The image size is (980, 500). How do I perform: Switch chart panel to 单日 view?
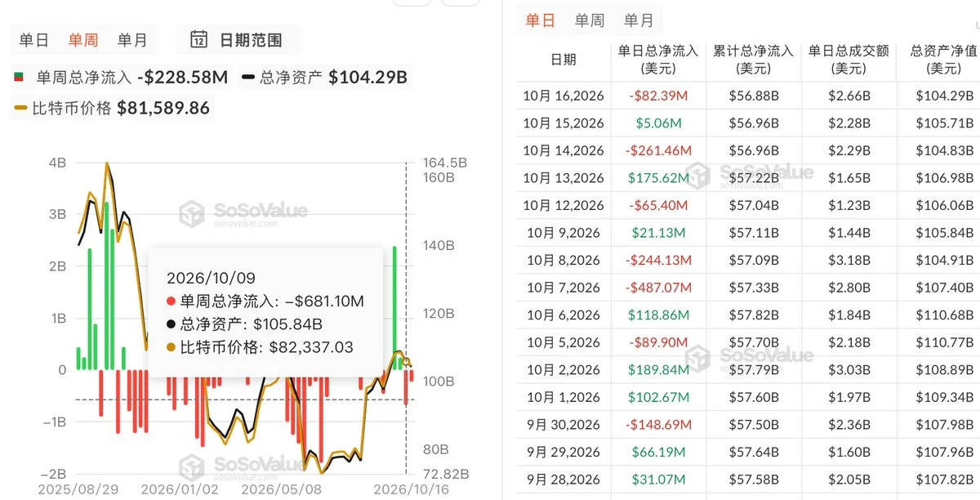[x=34, y=40]
